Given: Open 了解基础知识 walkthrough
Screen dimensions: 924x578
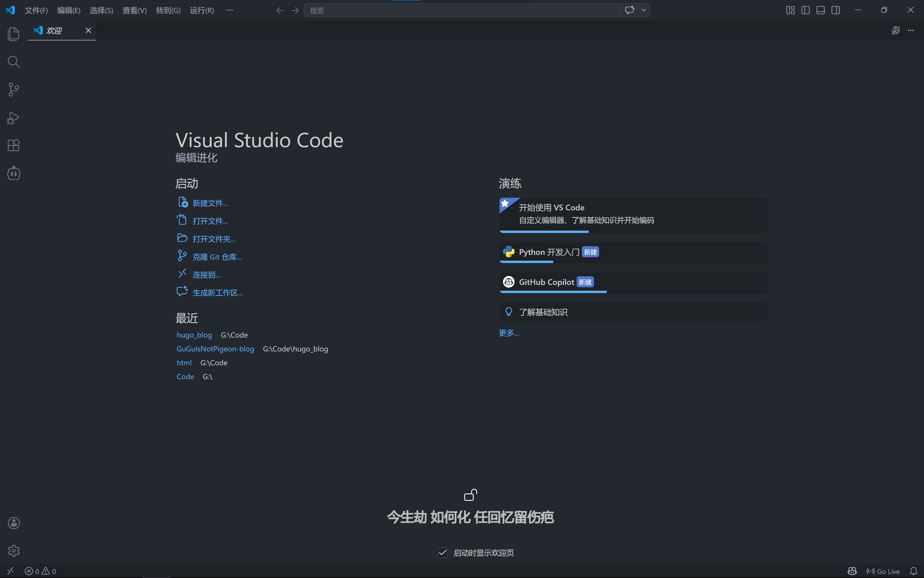Looking at the screenshot, I should 633,312.
